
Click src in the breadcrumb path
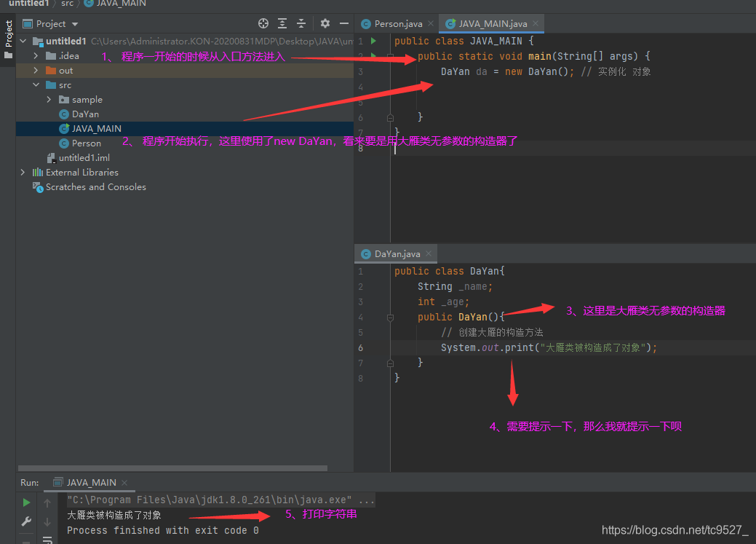[x=67, y=4]
